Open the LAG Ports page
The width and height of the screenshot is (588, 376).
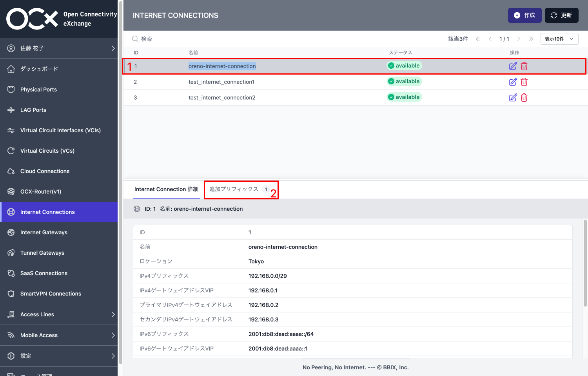point(33,110)
